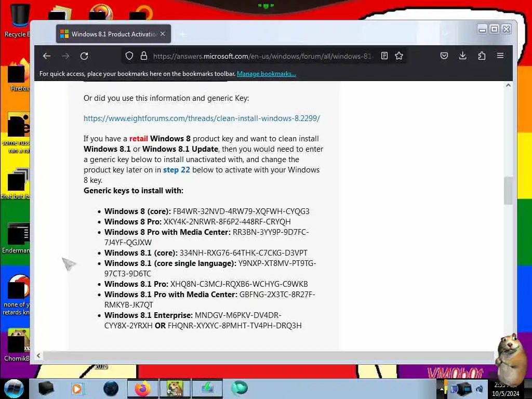Open the ChomikB desktop icon

18,344
